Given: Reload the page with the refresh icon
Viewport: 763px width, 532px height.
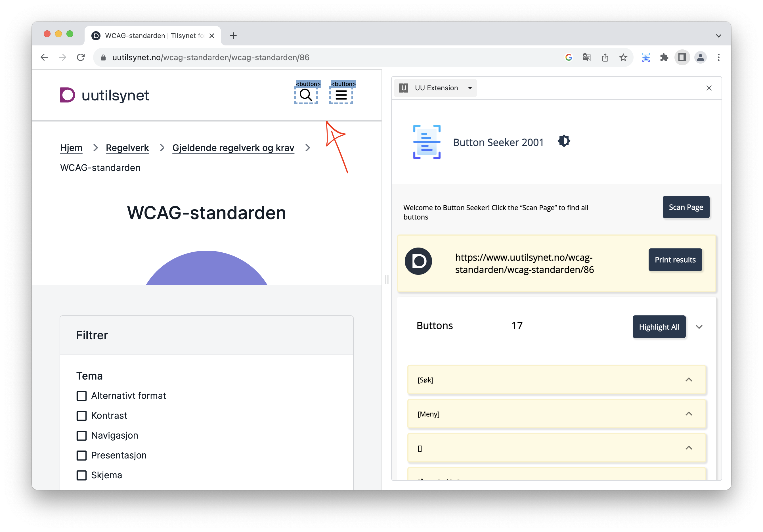Looking at the screenshot, I should pyautogui.click(x=81, y=57).
